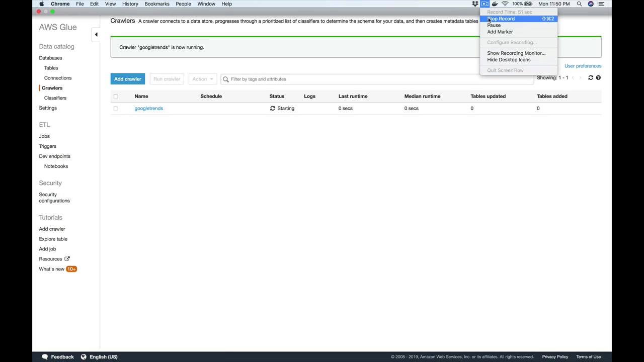Refresh the crawlers list

[591, 78]
